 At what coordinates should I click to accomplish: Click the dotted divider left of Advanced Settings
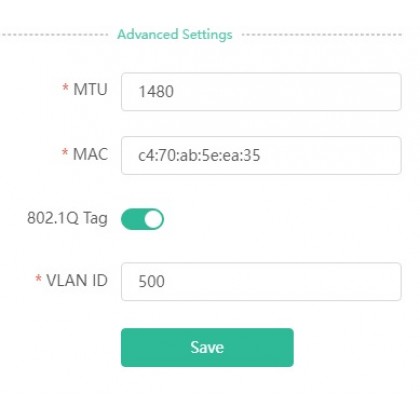coord(55,34)
